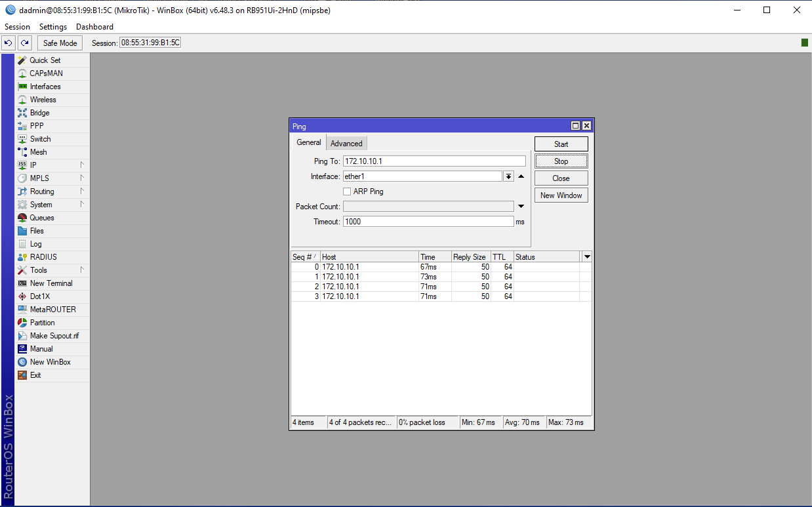This screenshot has width=812, height=507.
Task: Close the Ping dialog with X
Action: click(586, 126)
